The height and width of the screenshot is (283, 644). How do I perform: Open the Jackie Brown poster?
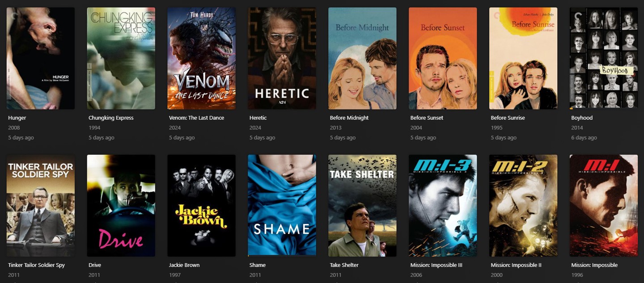point(202,206)
